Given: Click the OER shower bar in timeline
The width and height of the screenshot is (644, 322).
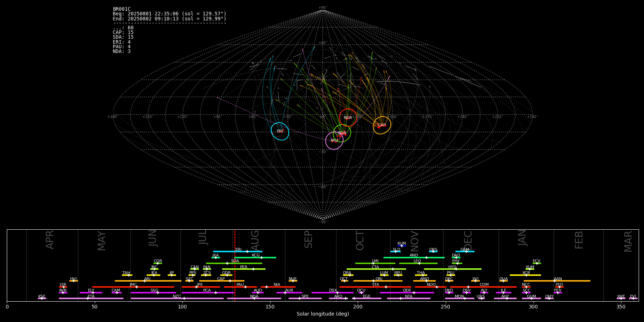Looking at the screenshot, I should 407,292.
